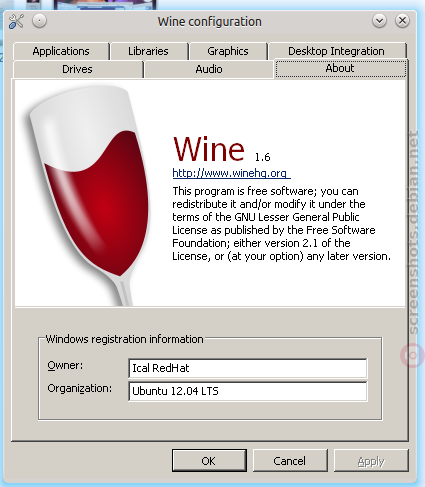Minimize window using titlebar chevron button
The height and width of the screenshot is (487, 425).
pos(379,21)
